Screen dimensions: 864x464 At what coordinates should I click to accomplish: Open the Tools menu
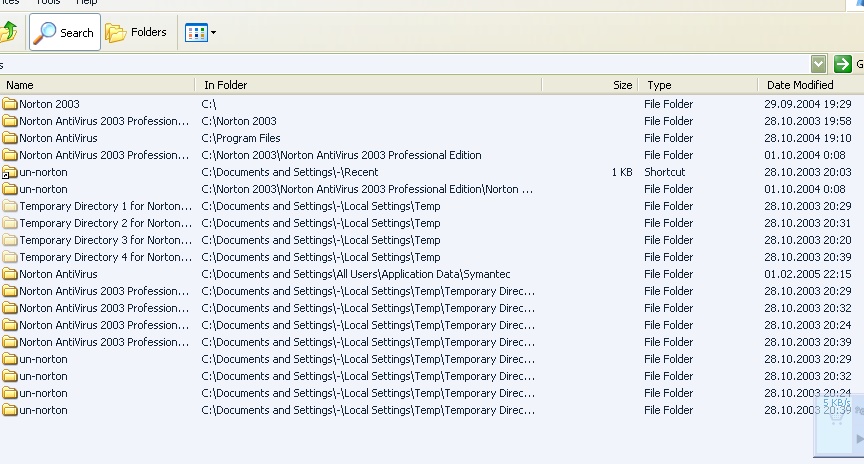coord(48,3)
